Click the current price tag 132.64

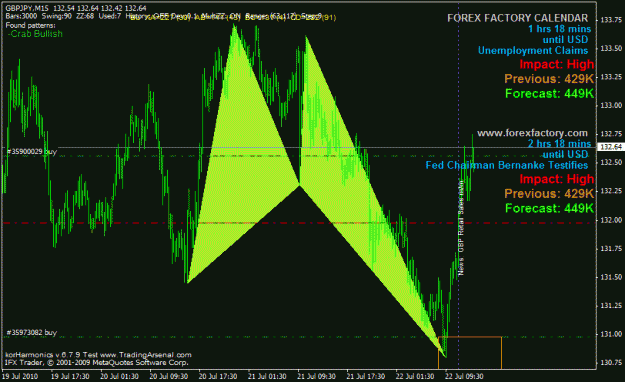pyautogui.click(x=611, y=147)
